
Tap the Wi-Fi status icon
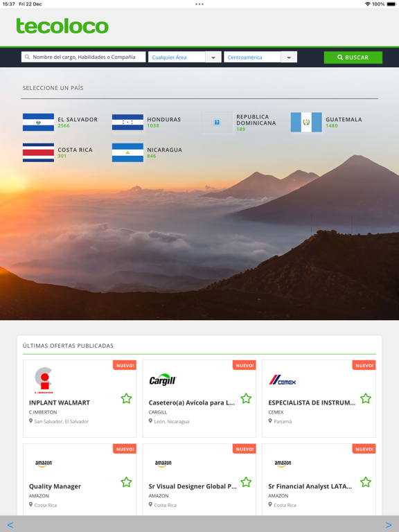click(x=367, y=4)
